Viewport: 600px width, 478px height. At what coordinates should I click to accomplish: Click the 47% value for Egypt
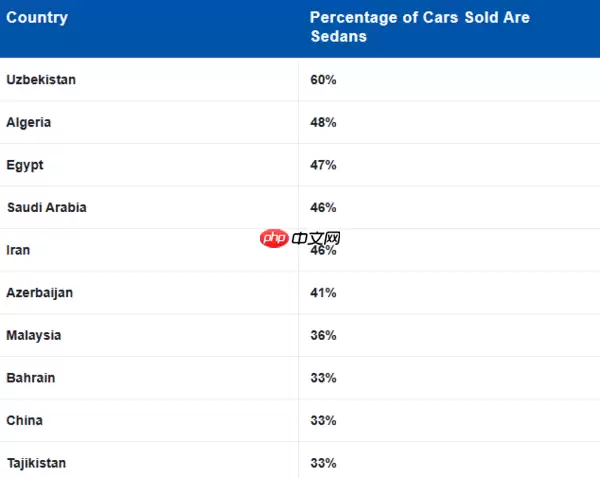[x=323, y=165]
